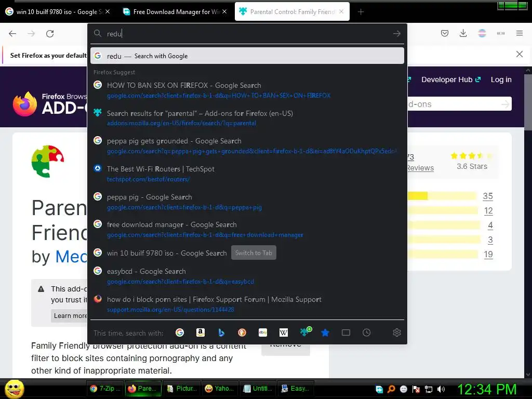This screenshot has width=532, height=399.
Task: Open the smiley face Start button
Action: tap(14, 389)
